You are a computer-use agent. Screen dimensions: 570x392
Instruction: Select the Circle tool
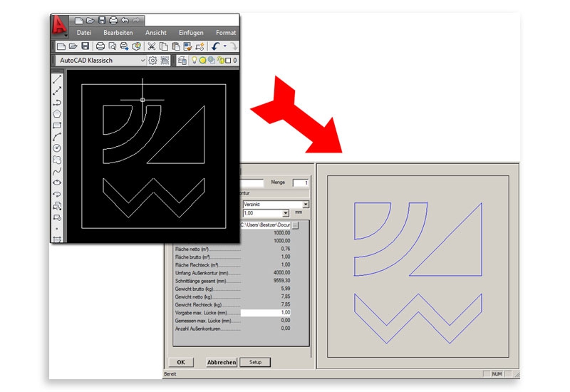(57, 148)
